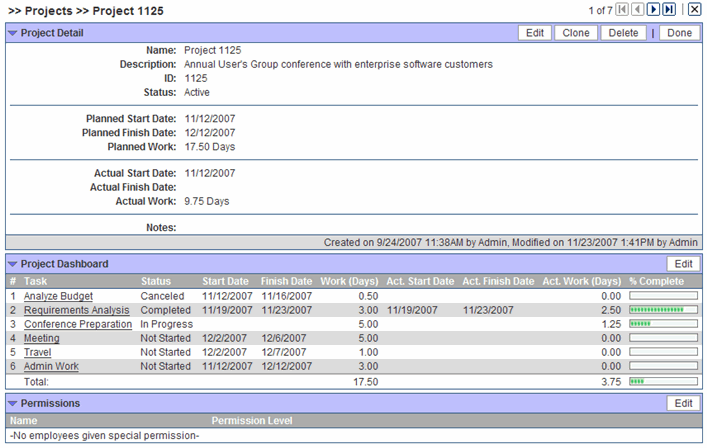Go to the previous project record
Screen dimensions: 707x448
(x=638, y=9)
